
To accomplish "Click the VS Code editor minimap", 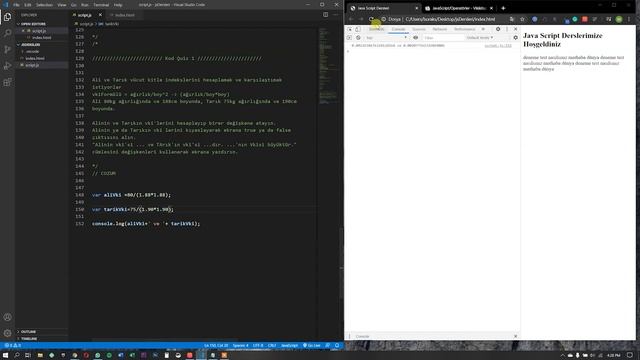I will (x=328, y=67).
